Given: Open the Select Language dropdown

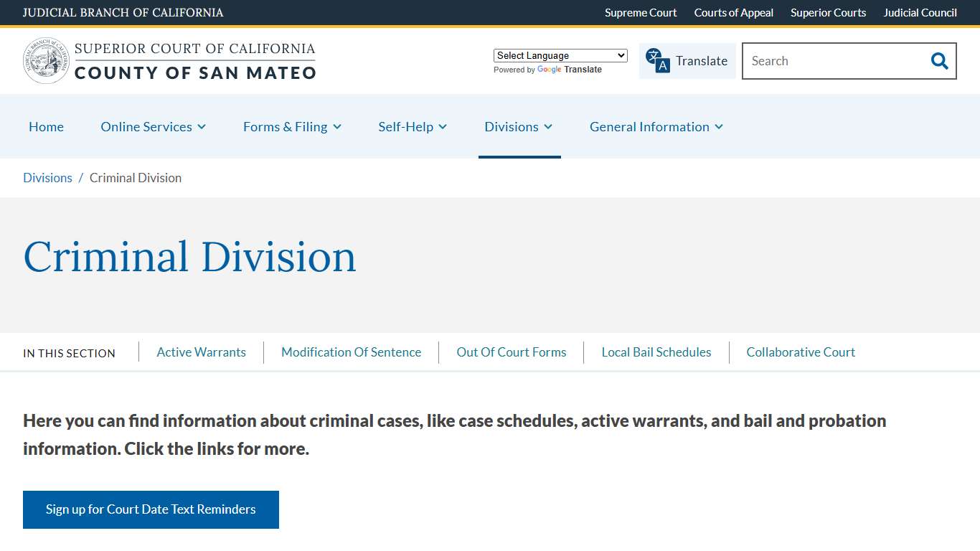Looking at the screenshot, I should click(560, 55).
